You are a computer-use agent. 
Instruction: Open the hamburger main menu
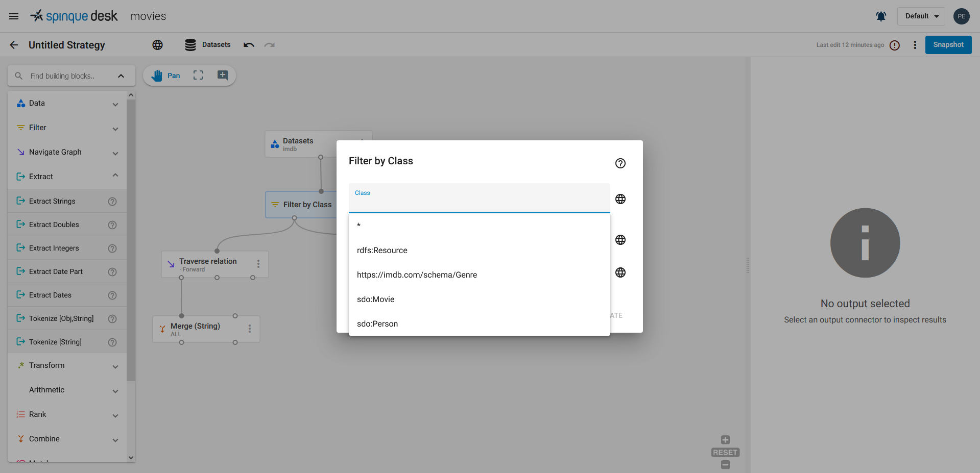14,16
